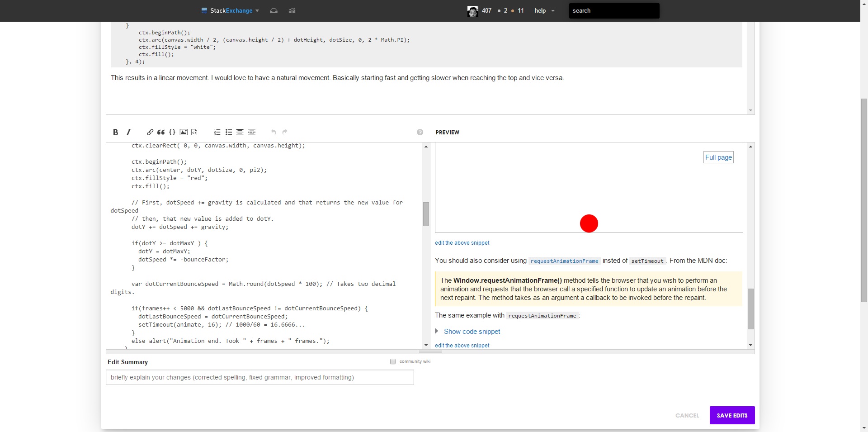The image size is (868, 432).
Task: Click the 'ctx.fillStyle = "white";' line in question
Action: [177, 47]
